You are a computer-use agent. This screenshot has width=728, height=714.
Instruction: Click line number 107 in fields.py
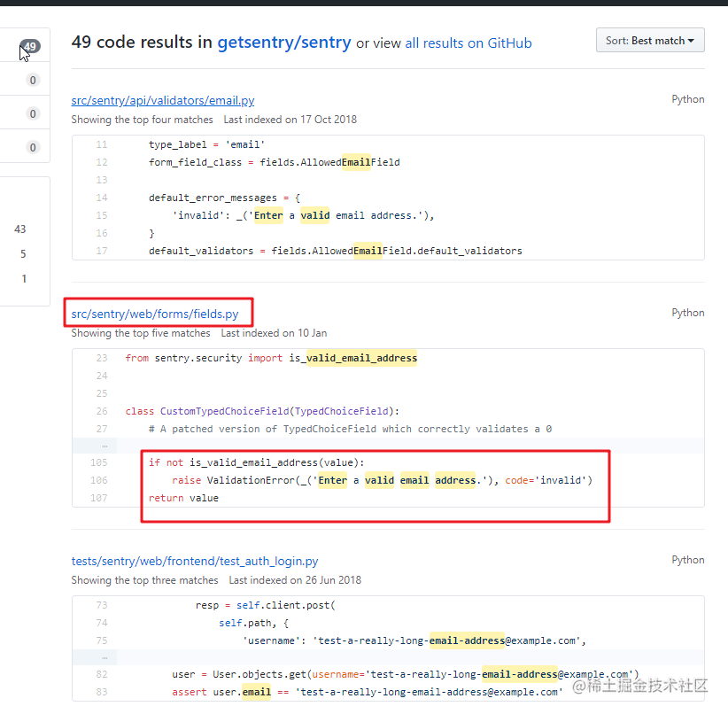99,498
